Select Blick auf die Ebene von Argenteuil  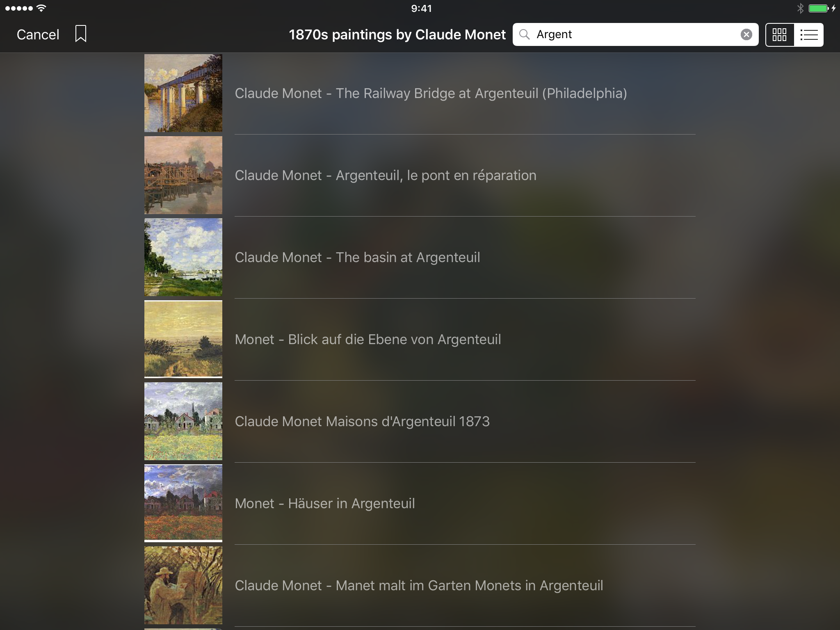pos(367,339)
